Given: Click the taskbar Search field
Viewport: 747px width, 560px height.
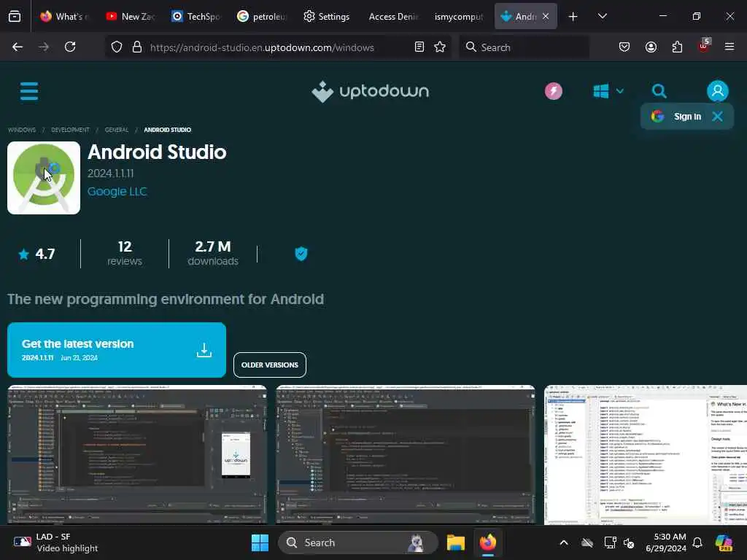Looking at the screenshot, I should coord(357,542).
